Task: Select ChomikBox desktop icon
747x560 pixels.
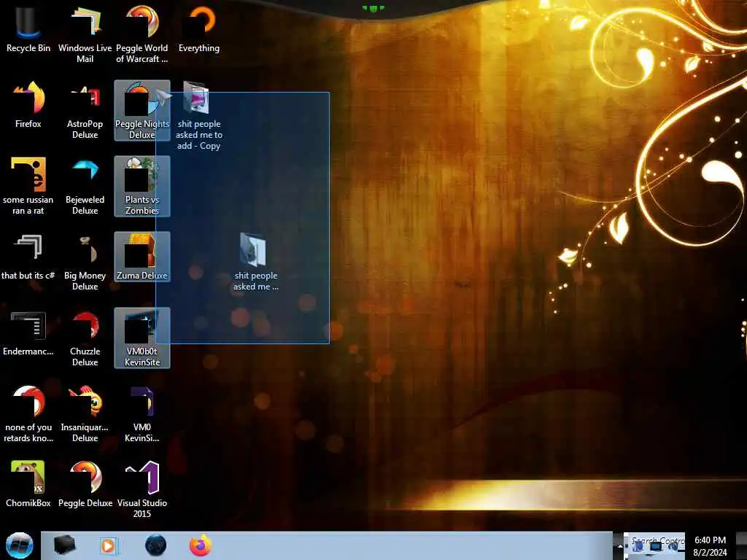Action: (28, 484)
